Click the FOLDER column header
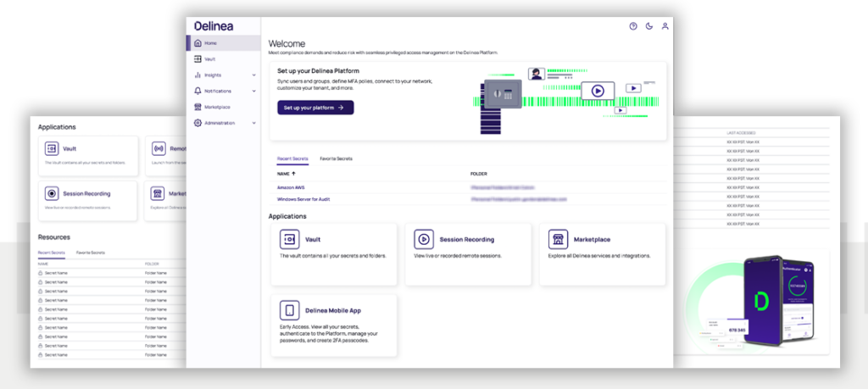868x389 pixels. tap(478, 174)
